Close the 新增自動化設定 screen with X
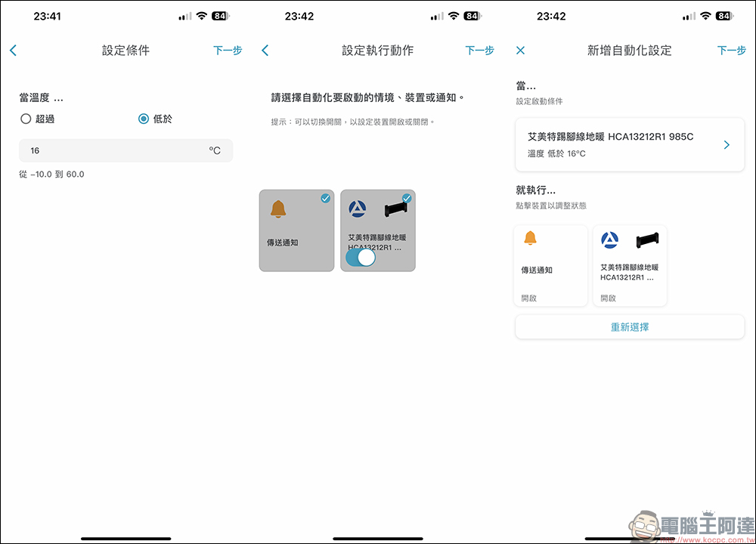This screenshot has width=756, height=544. 520,50
